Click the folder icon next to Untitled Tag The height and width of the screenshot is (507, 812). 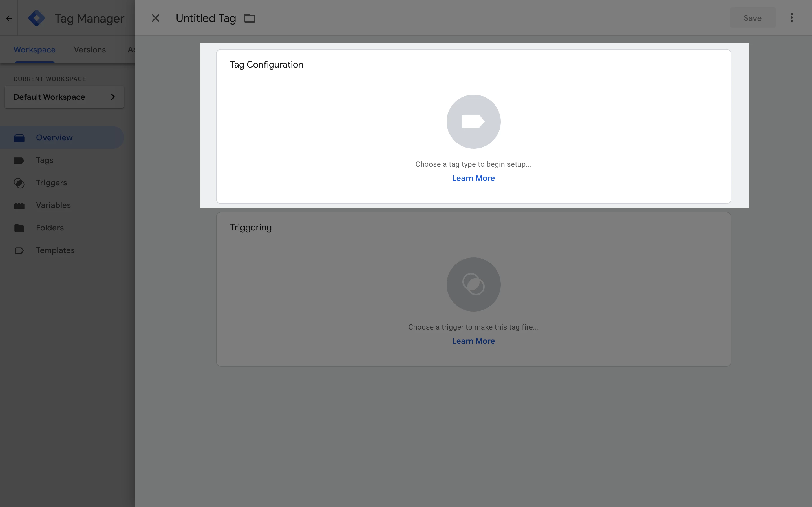click(x=249, y=18)
